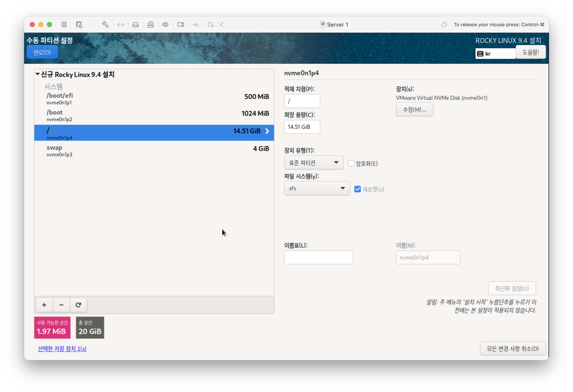This screenshot has width=573, height=392.
Task: Click the 총 공간 20 GiB box
Action: [90, 328]
